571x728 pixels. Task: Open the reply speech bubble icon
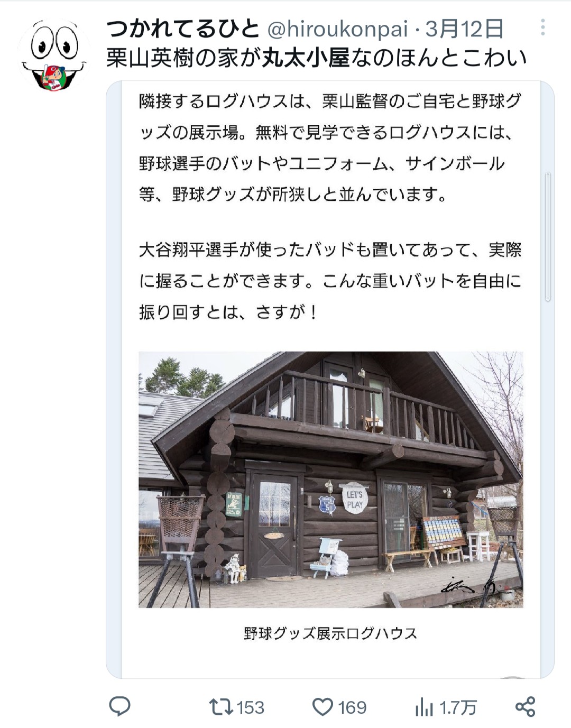[x=119, y=706]
